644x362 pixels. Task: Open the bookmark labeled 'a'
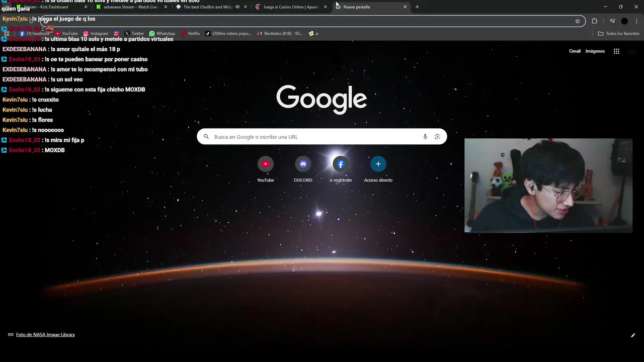coord(313,34)
